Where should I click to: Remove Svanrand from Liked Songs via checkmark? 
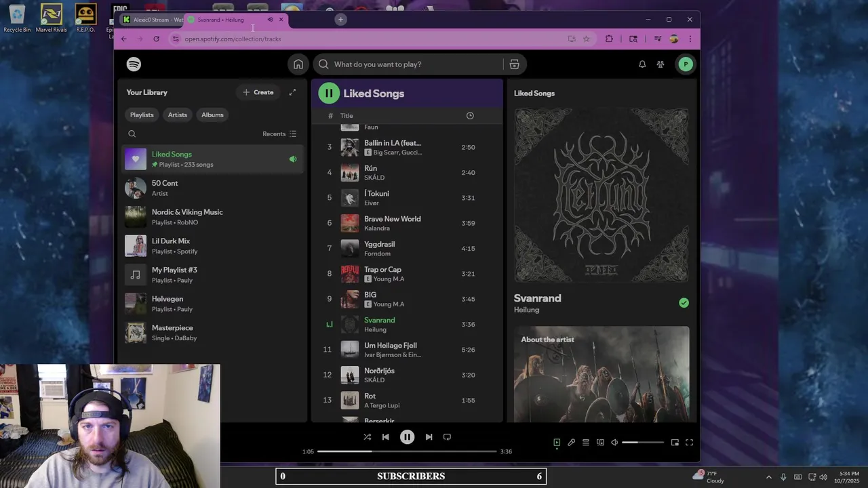tap(684, 303)
